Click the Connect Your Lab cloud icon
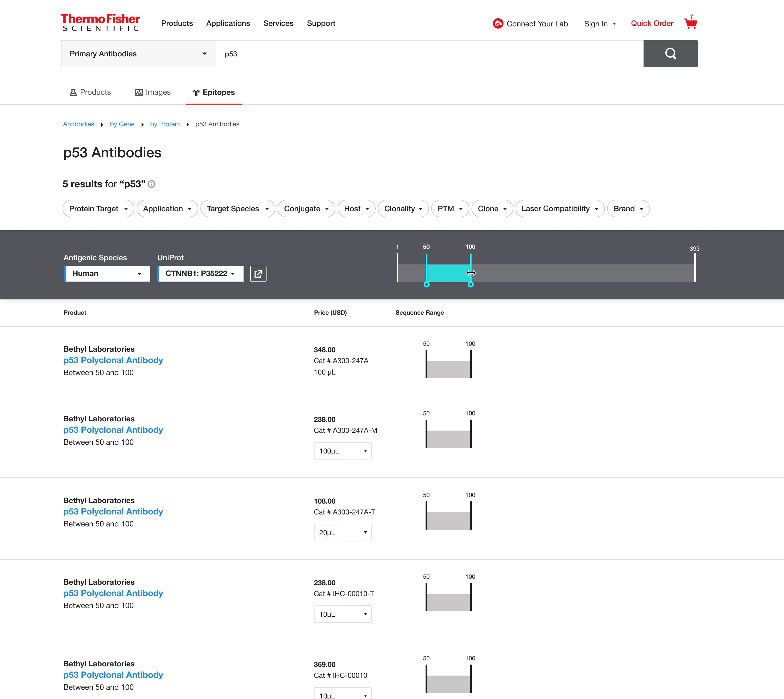Screen dimensions: 784x699 (x=498, y=23)
